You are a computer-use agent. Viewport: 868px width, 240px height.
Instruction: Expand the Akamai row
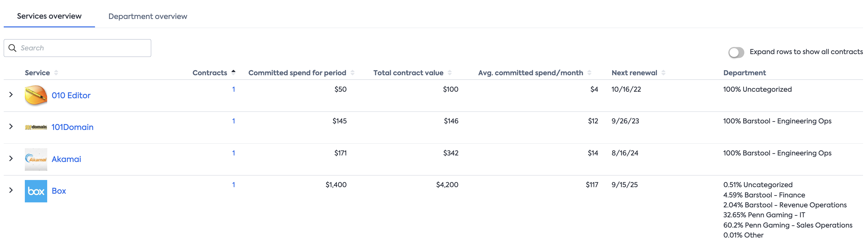point(11,158)
